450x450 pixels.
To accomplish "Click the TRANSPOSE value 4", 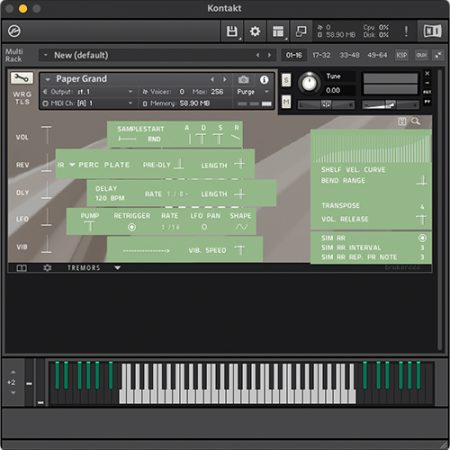I will (422, 207).
